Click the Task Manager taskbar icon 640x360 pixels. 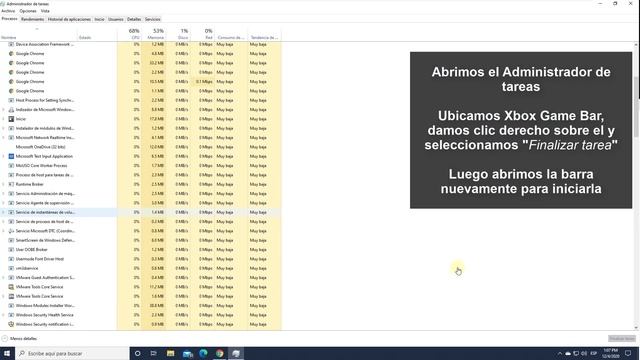click(236, 353)
